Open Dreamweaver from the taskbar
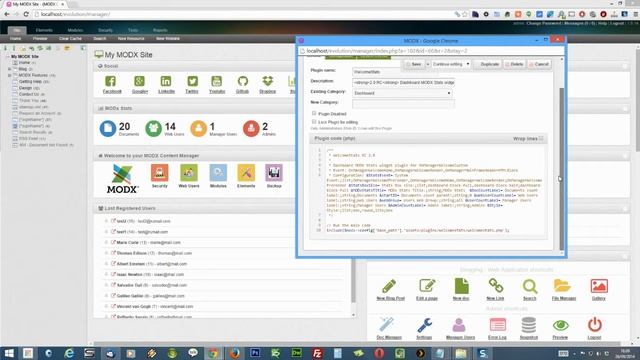The image size is (640, 360). [297, 353]
